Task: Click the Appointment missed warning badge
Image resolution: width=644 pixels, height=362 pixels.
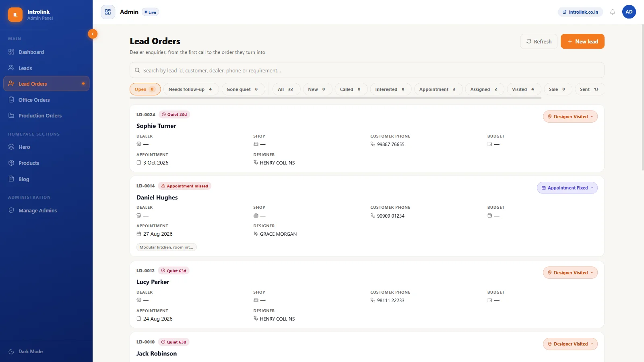Action: 185,186
